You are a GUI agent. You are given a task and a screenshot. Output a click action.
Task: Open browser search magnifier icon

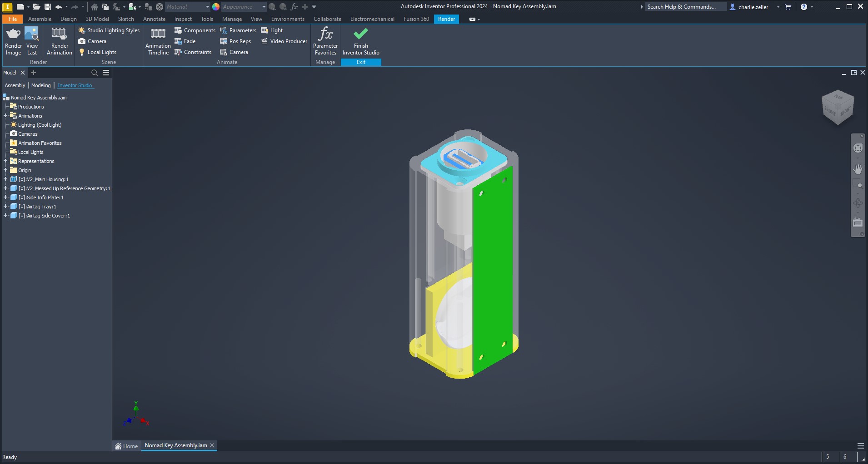95,73
